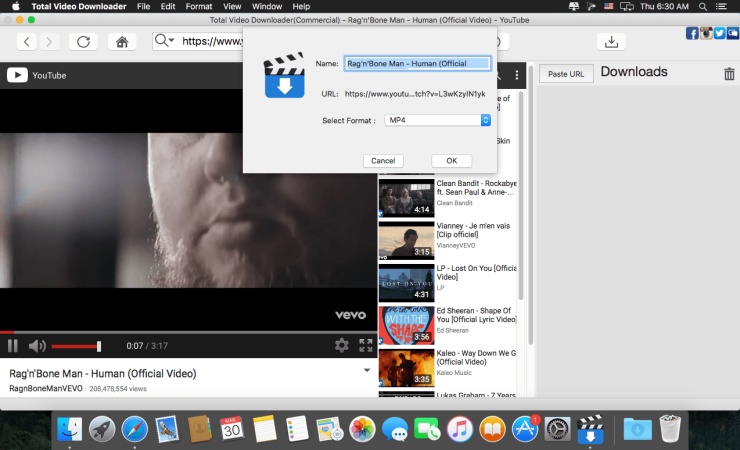Click the YouTube logo in the page header

coord(36,75)
